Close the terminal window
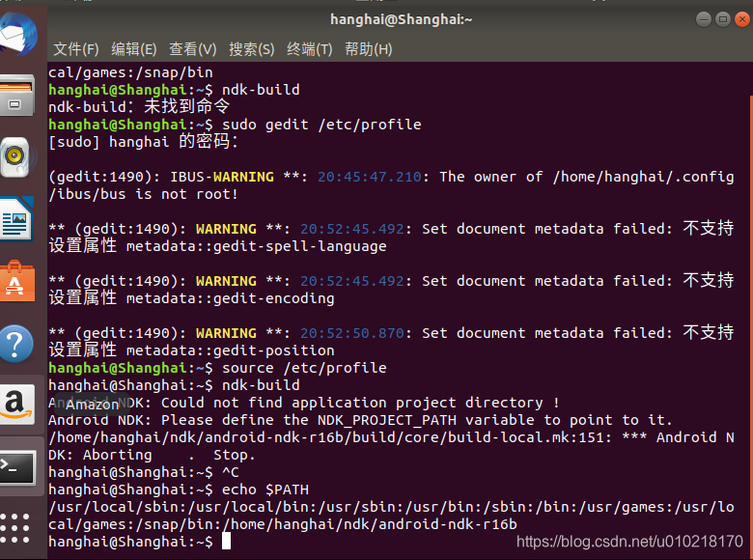The width and height of the screenshot is (753, 560). click(742, 19)
